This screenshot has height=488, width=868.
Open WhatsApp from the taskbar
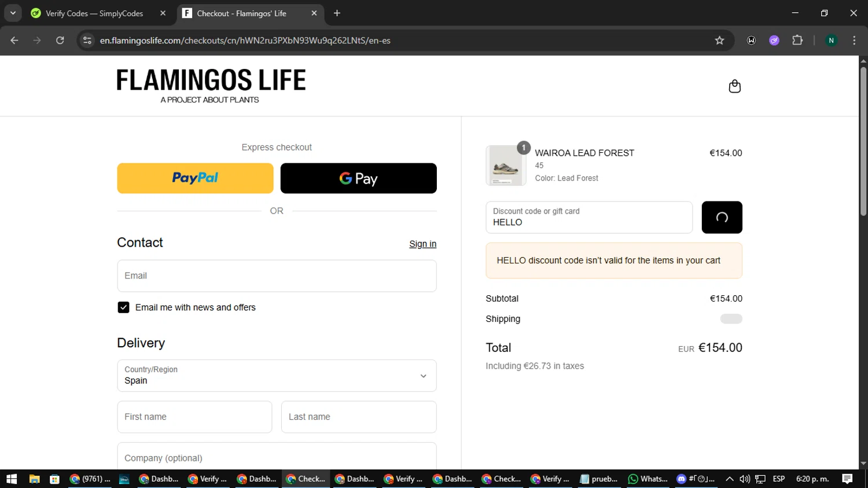click(648, 479)
